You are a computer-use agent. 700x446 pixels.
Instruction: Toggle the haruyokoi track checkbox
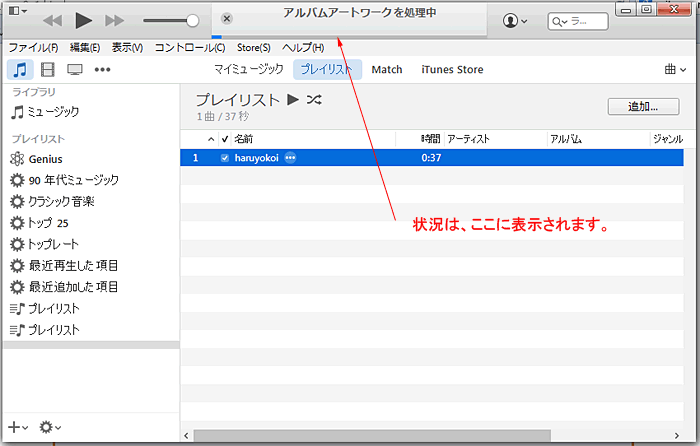click(x=225, y=158)
